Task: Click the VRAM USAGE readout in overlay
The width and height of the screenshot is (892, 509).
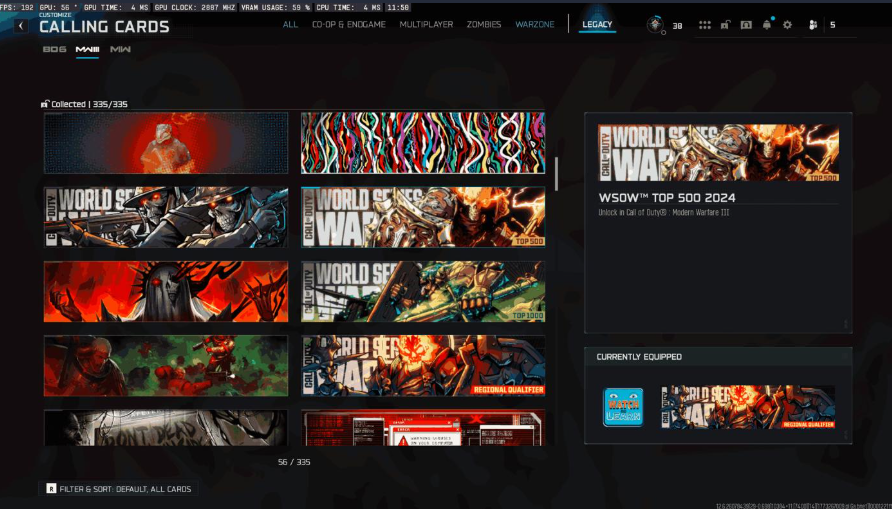Action: point(276,7)
